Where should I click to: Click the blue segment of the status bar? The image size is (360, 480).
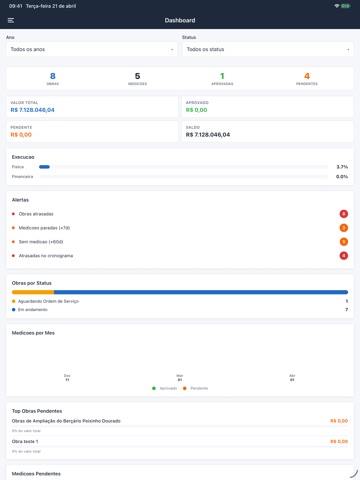(x=201, y=292)
